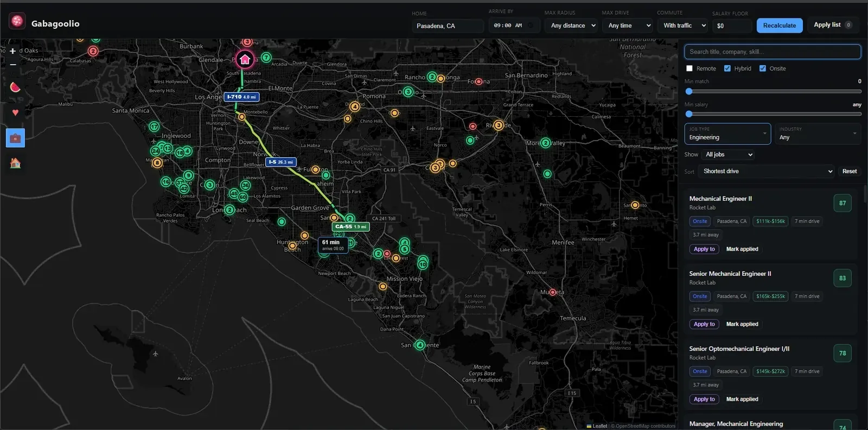The image size is (868, 430).
Task: Adjust the Min match slider handle
Action: pos(689,91)
